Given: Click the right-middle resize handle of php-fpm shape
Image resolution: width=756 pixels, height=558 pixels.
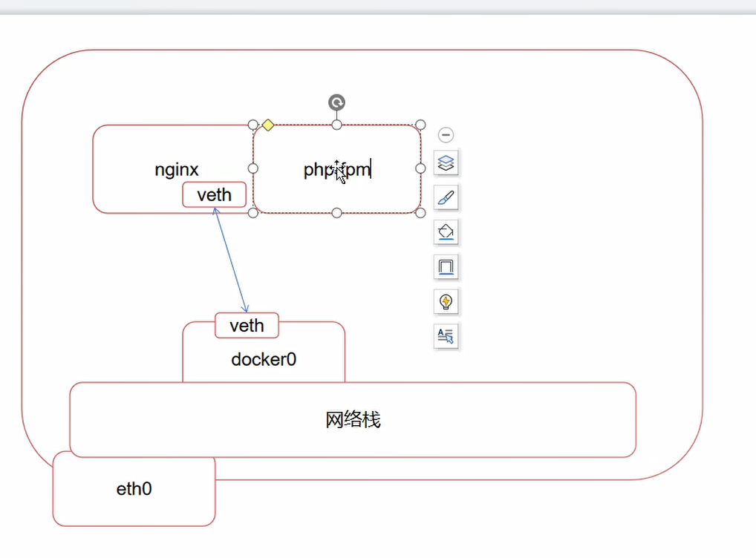Looking at the screenshot, I should [420, 168].
